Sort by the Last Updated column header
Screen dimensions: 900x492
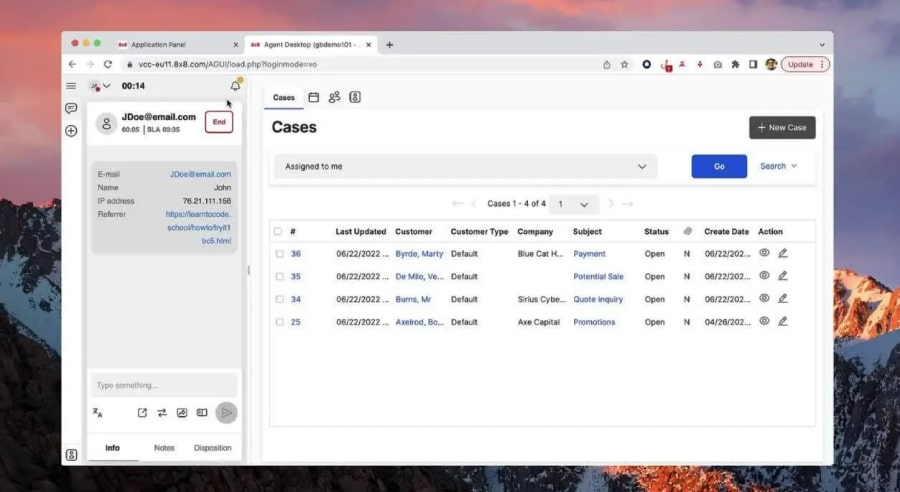click(x=360, y=231)
